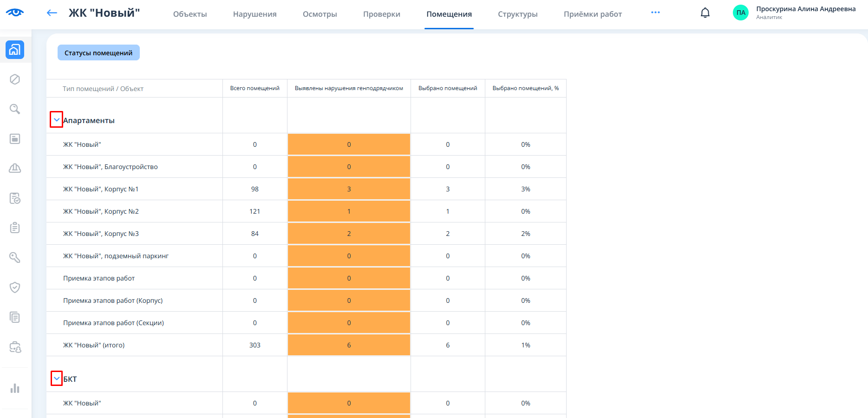This screenshot has height=418, width=868.
Task: Click the ЖК "Новый" (итого) row label
Action: click(94, 345)
